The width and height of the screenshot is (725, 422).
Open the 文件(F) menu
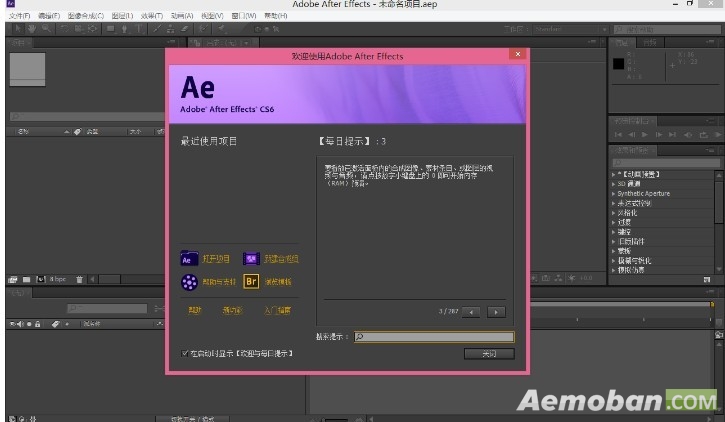pos(19,16)
